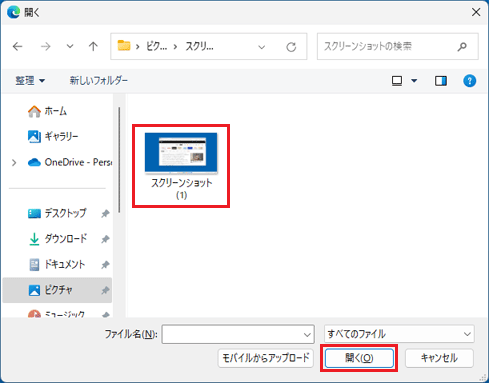
Task: Click モバイルからアップロード button
Action: coord(266,358)
